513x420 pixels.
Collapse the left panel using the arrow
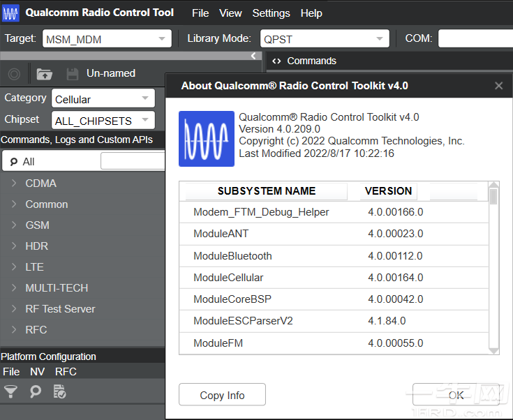[x=253, y=56]
